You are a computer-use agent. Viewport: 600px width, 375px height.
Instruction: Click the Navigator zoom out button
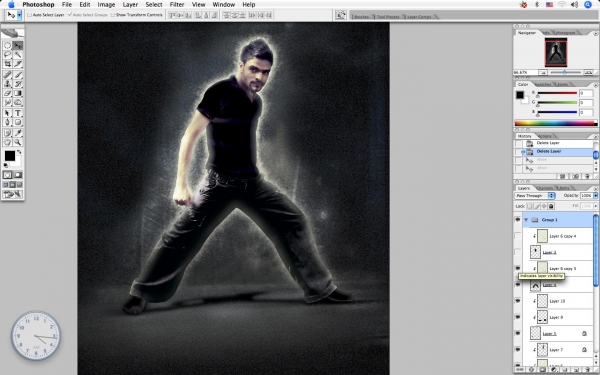click(x=543, y=72)
